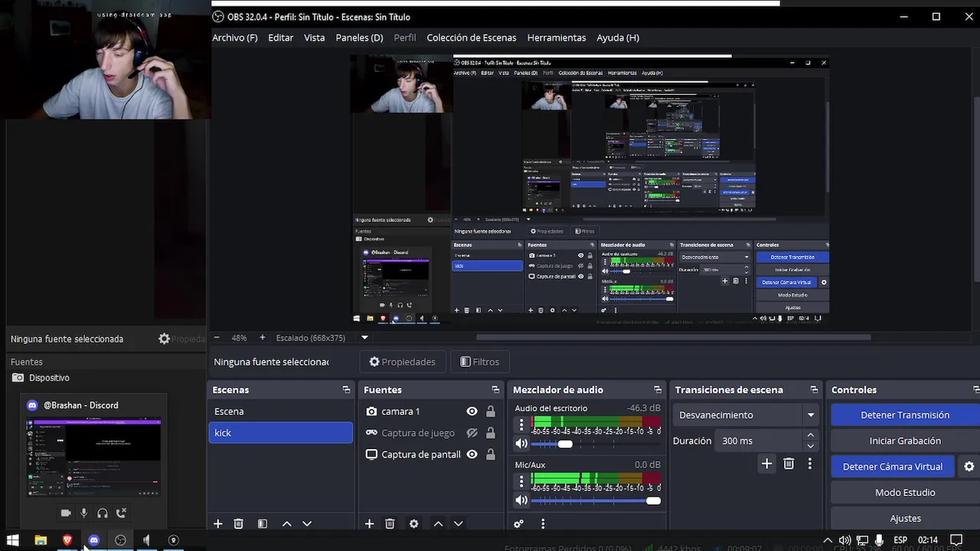Mute the Mic/Aux channel

click(521, 500)
